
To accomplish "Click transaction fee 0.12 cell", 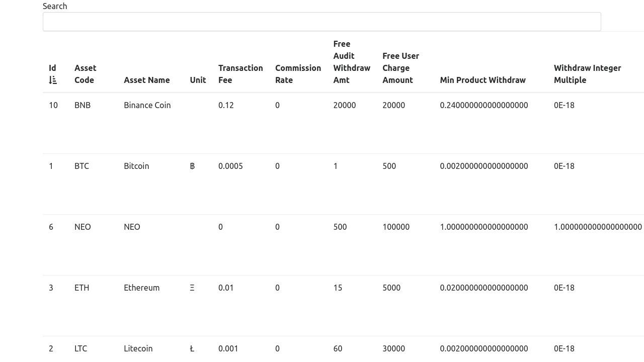I will point(226,105).
